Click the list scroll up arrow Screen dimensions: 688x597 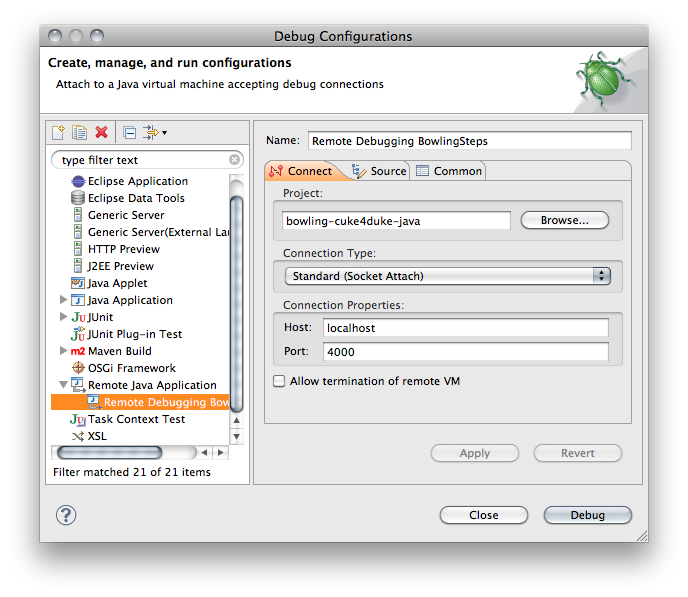click(x=236, y=420)
